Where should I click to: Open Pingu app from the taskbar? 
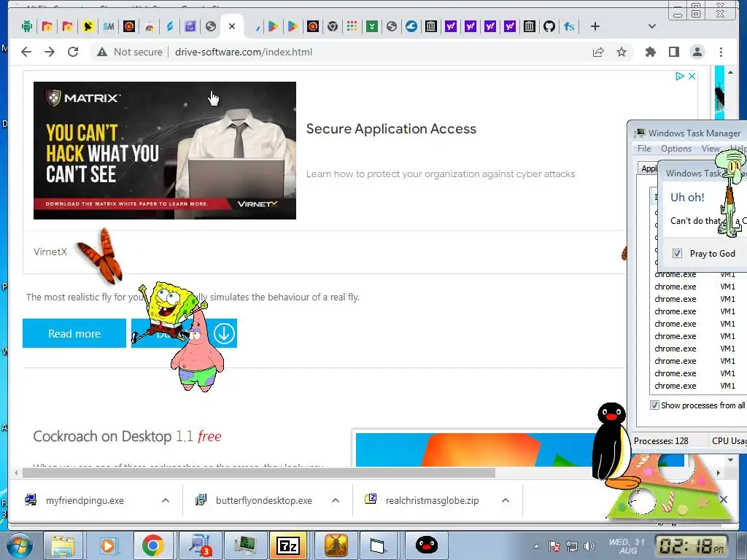click(x=426, y=545)
